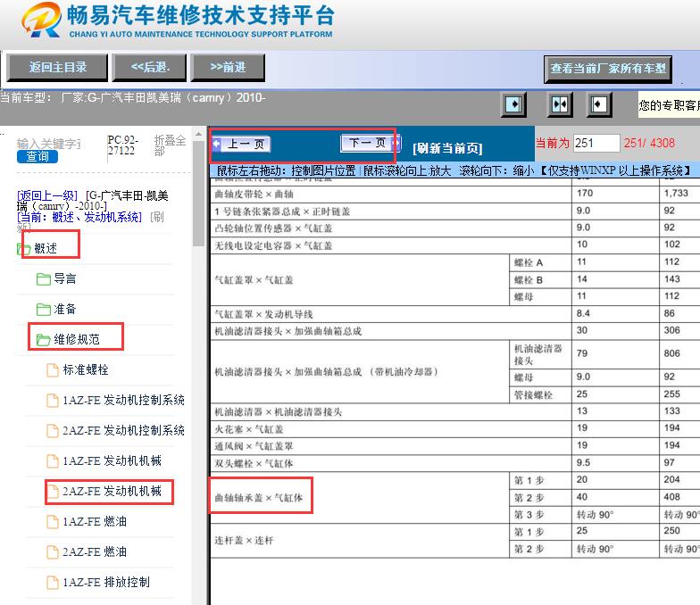Image resolution: width=700 pixels, height=605 pixels.
Task: Click the center split panel icon
Action: (x=559, y=105)
